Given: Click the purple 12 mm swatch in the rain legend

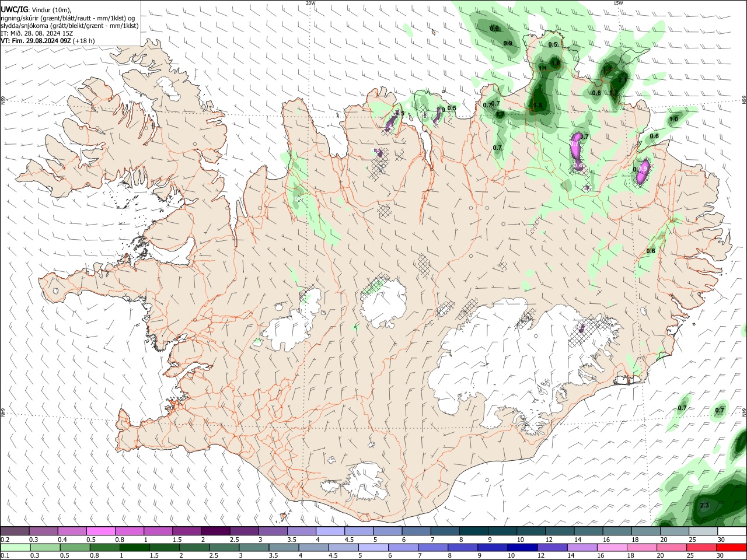Looking at the screenshot, I should [x=551, y=547].
